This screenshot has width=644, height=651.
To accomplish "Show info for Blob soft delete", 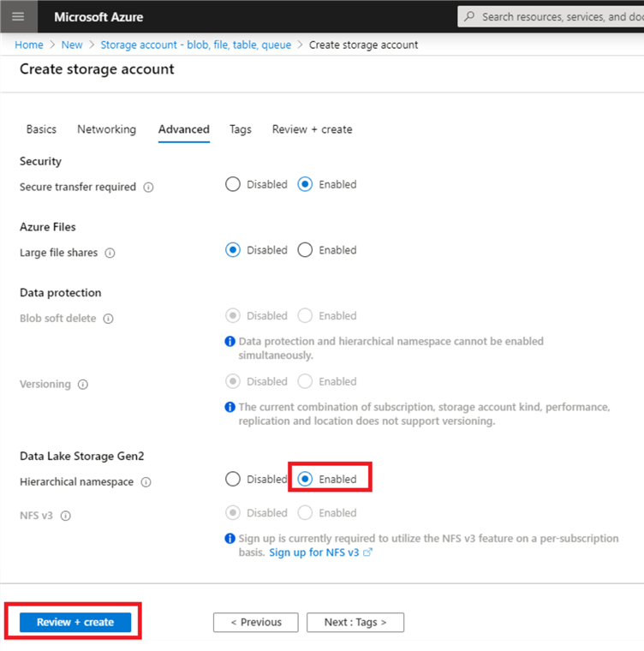I will coord(108,319).
